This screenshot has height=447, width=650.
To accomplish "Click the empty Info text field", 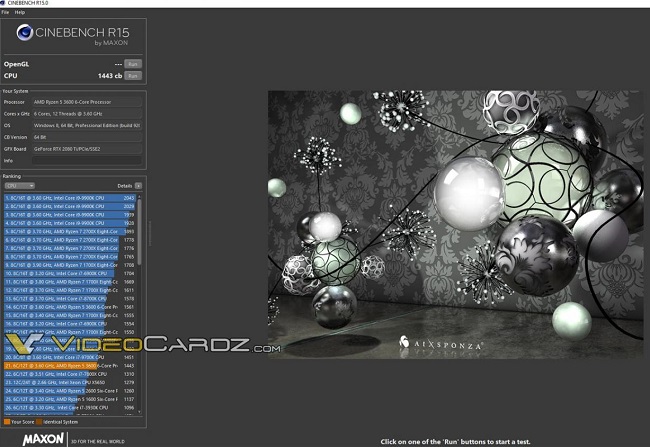I will (x=87, y=160).
